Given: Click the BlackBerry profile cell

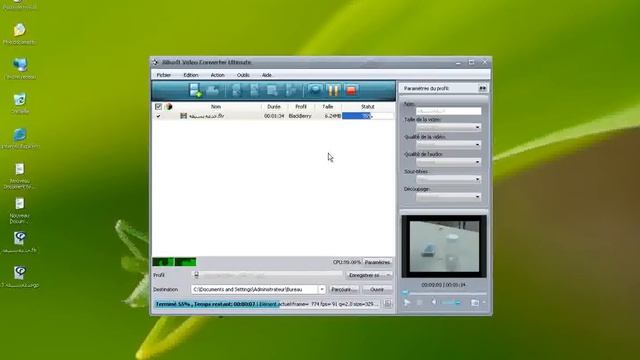Looking at the screenshot, I should pyautogui.click(x=300, y=116).
